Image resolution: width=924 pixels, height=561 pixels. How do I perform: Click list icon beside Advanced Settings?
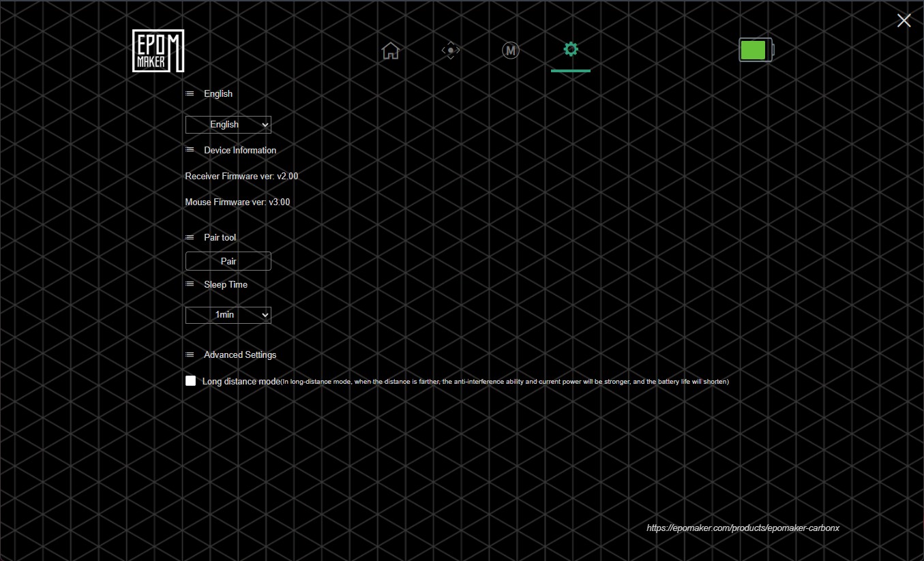click(x=190, y=354)
